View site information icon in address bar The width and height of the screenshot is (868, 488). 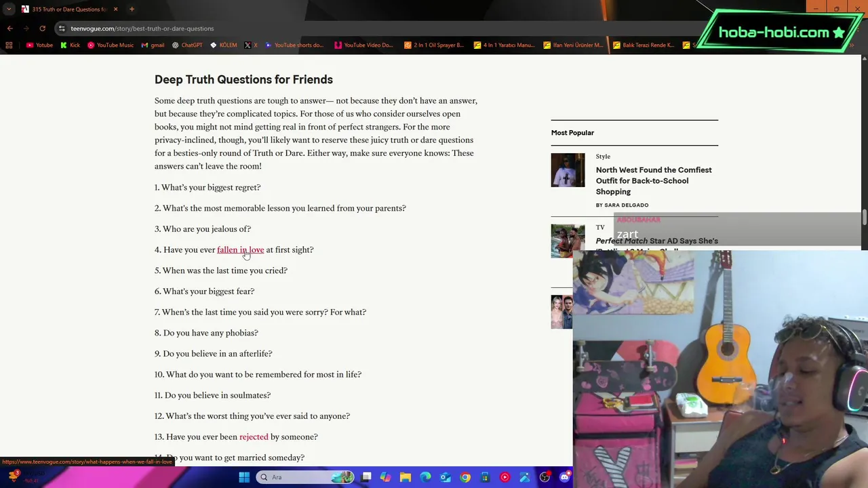point(62,28)
